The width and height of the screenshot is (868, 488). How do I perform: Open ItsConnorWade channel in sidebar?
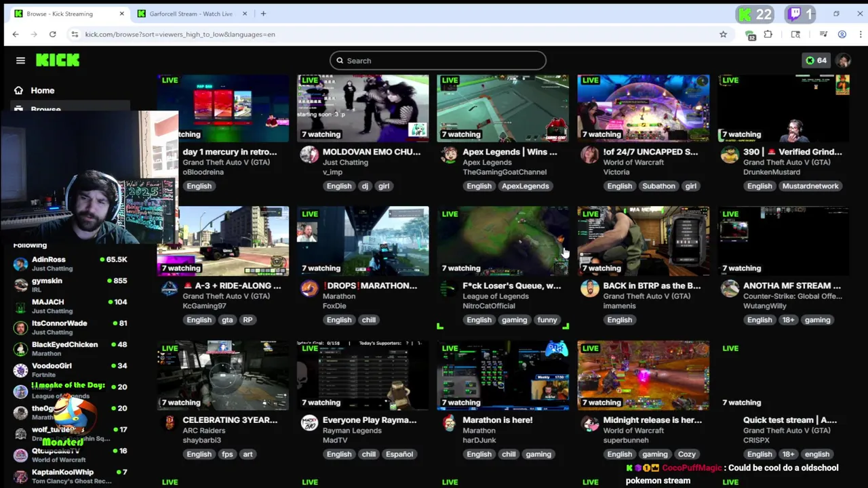(71, 327)
